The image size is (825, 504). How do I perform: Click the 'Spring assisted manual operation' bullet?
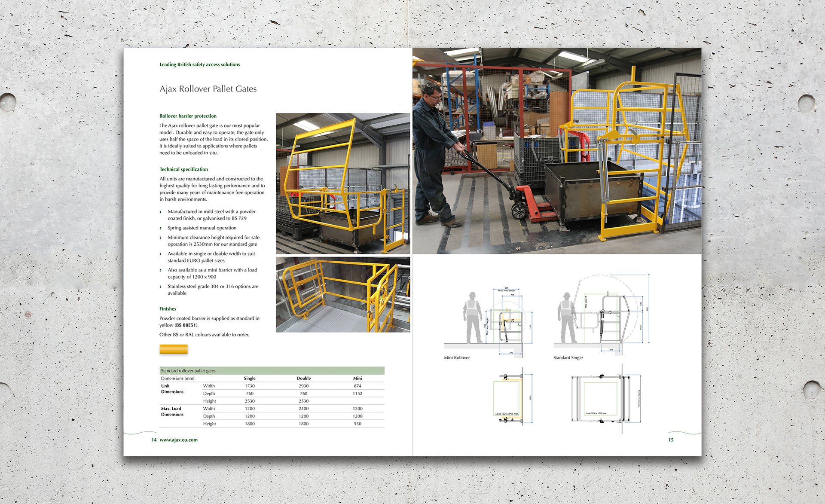pyautogui.click(x=202, y=228)
